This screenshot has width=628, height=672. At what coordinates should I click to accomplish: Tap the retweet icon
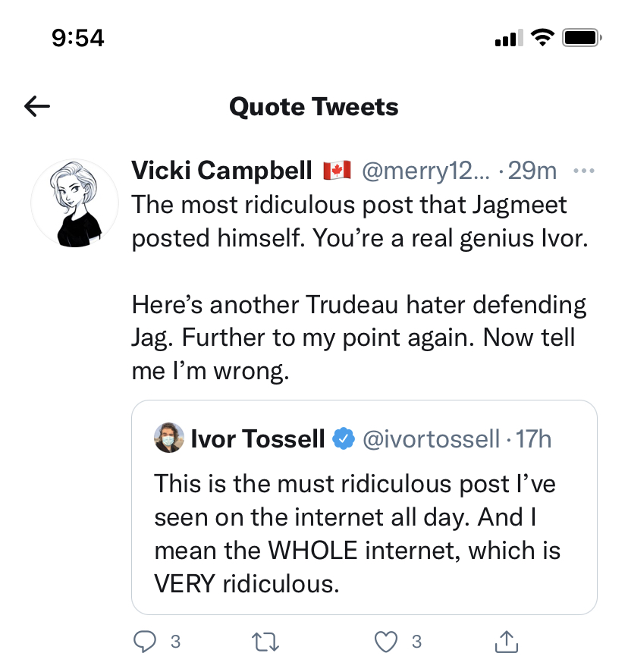click(x=265, y=642)
